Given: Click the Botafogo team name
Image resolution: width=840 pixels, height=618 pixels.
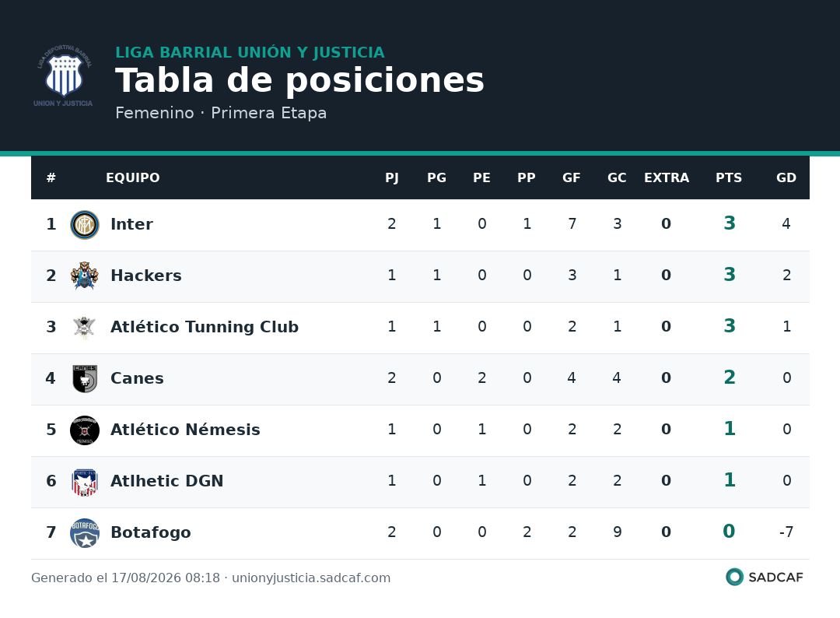Looking at the screenshot, I should (x=151, y=532).
